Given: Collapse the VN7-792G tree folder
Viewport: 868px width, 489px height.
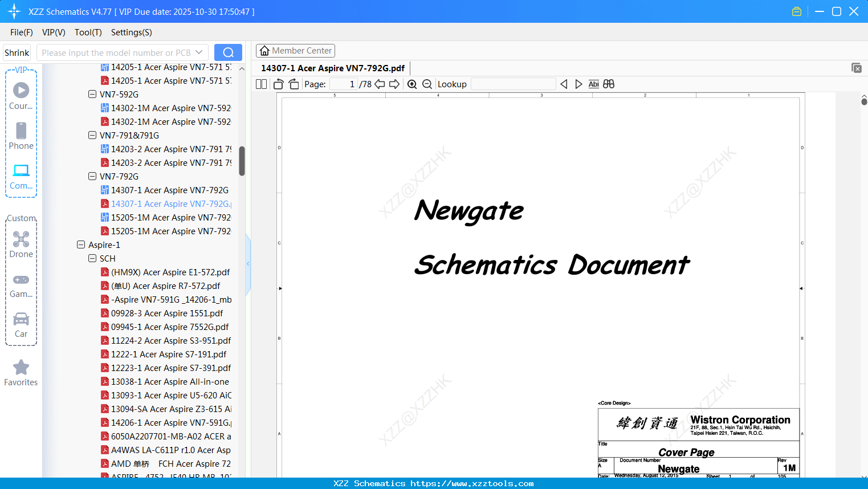Looking at the screenshot, I should pos(92,176).
